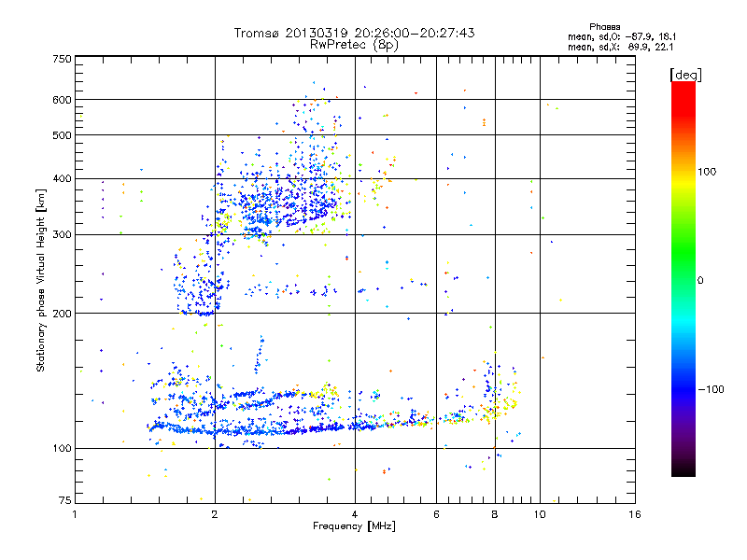
Task: Click the colorbar tick label "0"
Action: 700,281
